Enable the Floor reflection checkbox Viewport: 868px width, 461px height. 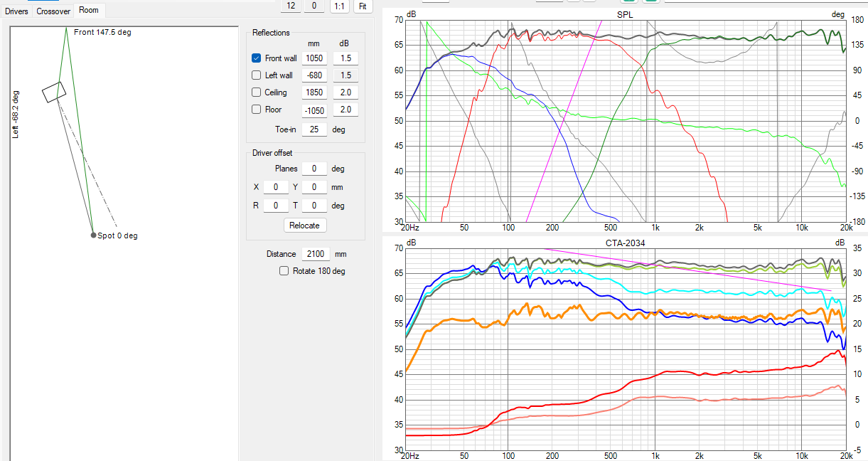click(x=257, y=110)
